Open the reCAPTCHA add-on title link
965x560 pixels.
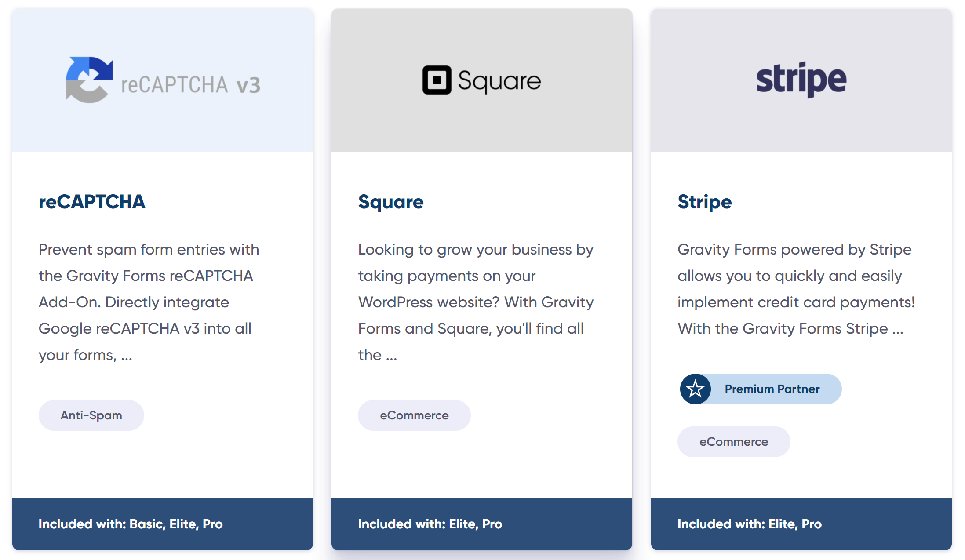pos(92,202)
